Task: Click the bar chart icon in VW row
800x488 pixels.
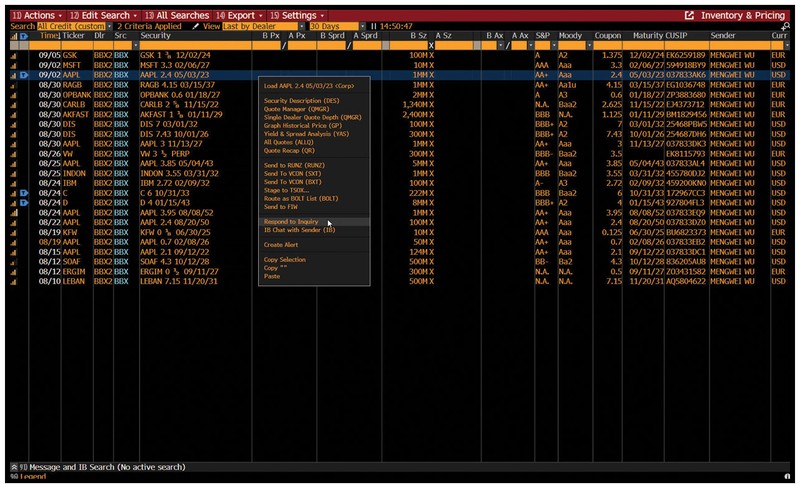Action: click(14, 154)
